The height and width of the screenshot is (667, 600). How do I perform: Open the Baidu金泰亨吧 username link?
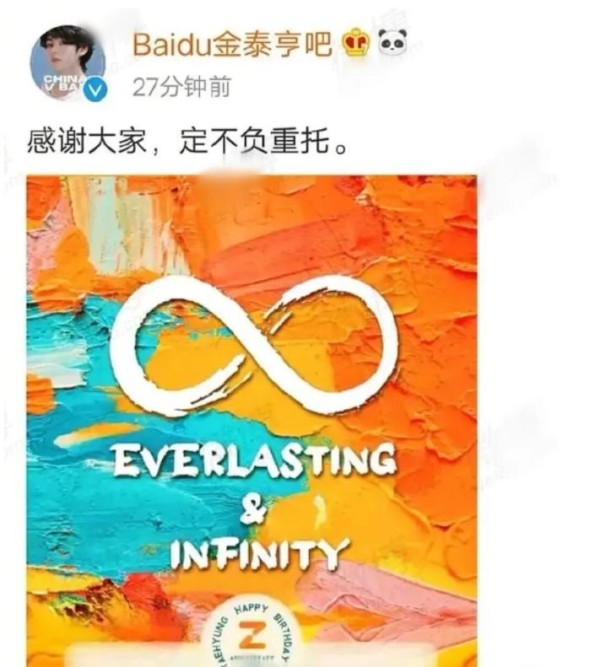(x=232, y=43)
